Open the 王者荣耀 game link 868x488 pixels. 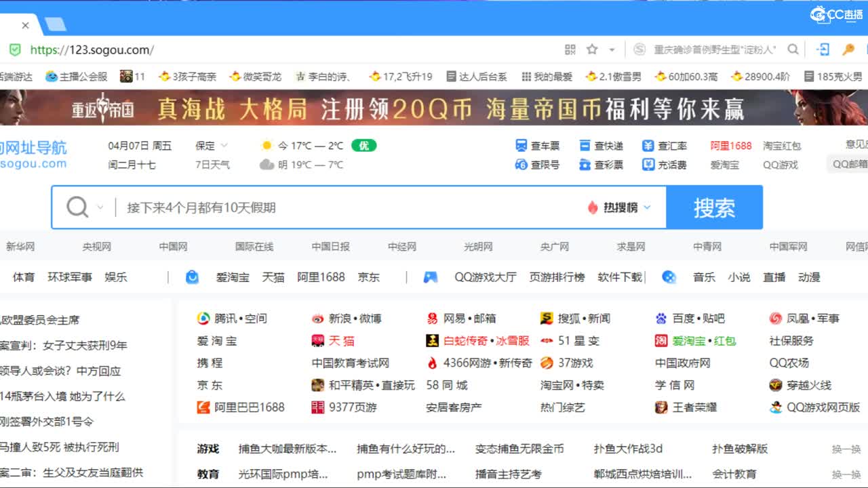[x=686, y=407]
